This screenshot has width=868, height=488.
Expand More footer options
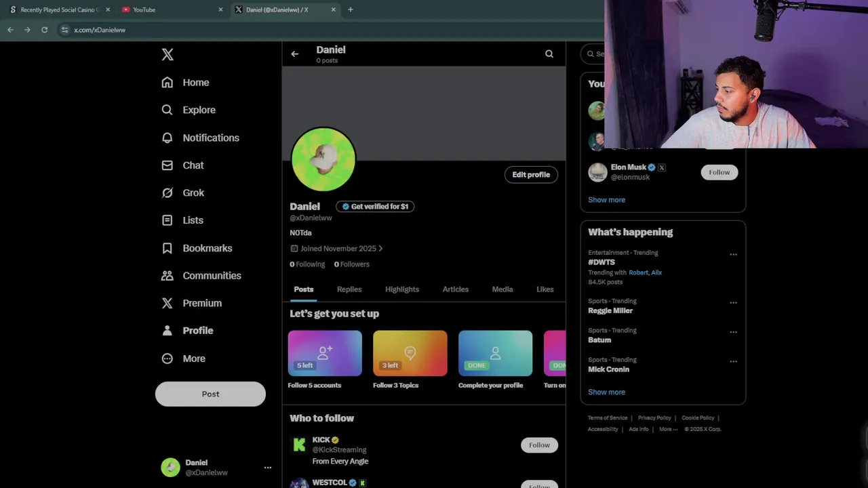tap(668, 429)
